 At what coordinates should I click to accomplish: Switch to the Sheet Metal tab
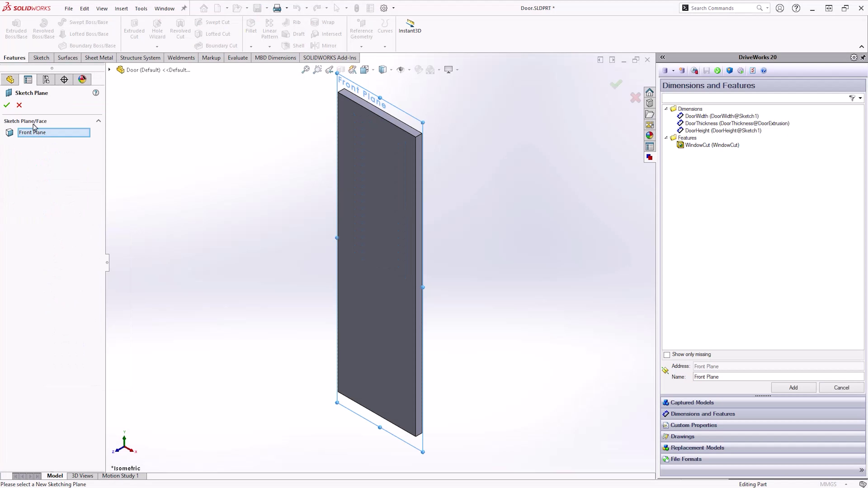(99, 58)
